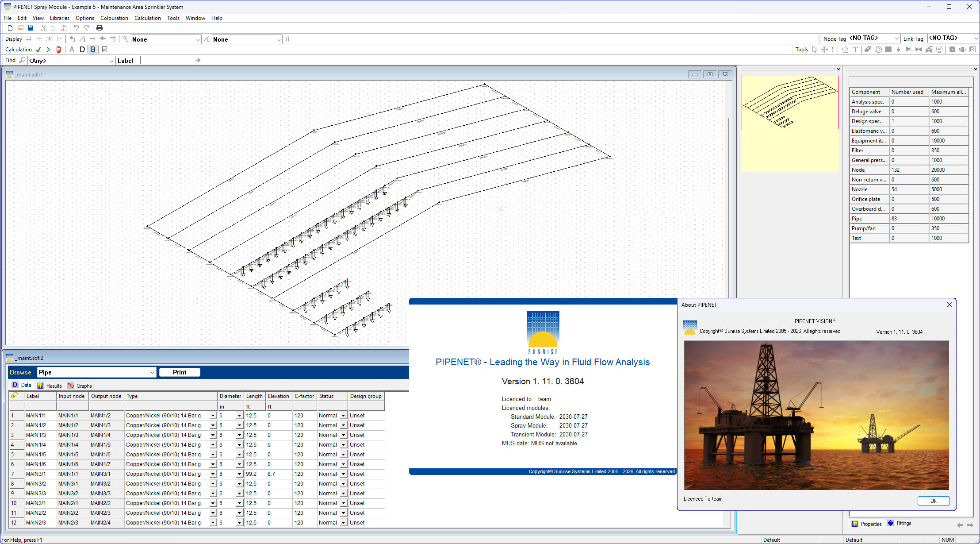Viewport: 980px width, 544px height.
Task: Open the Diameter dropdown for row MAIN2/3
Action: tap(239, 523)
